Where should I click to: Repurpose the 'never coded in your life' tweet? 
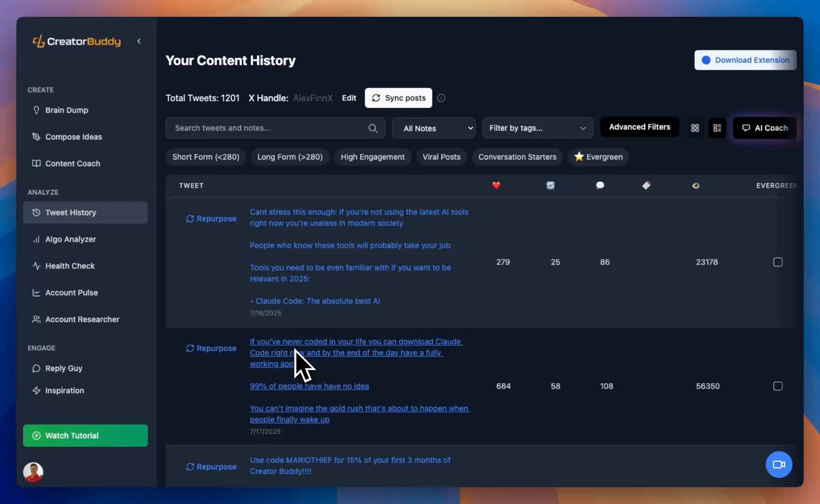click(x=211, y=348)
